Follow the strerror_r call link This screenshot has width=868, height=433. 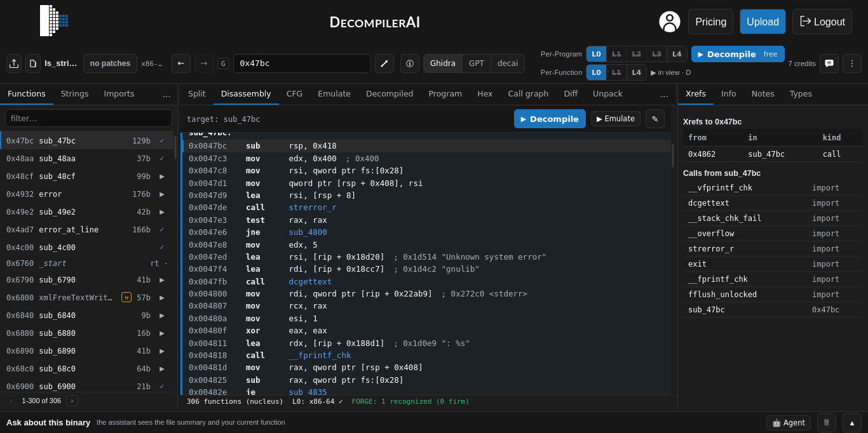(313, 207)
